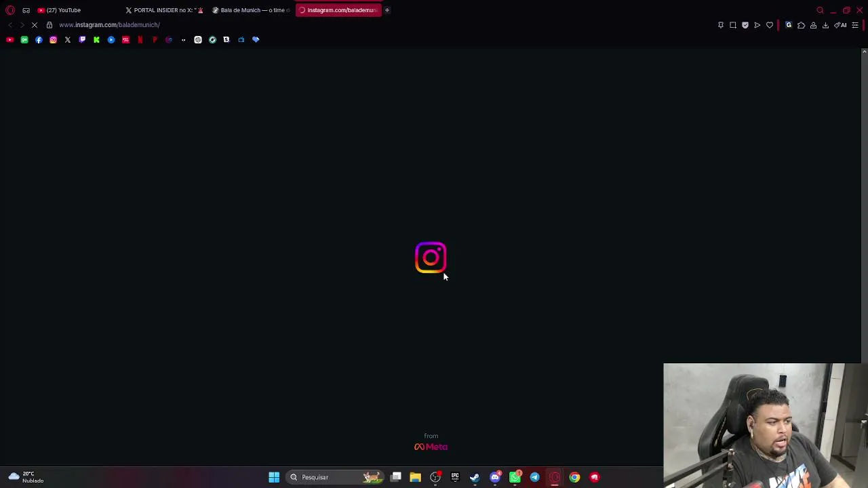Click the send/flow arrow icon in address bar
The image size is (868, 488).
pos(757,25)
